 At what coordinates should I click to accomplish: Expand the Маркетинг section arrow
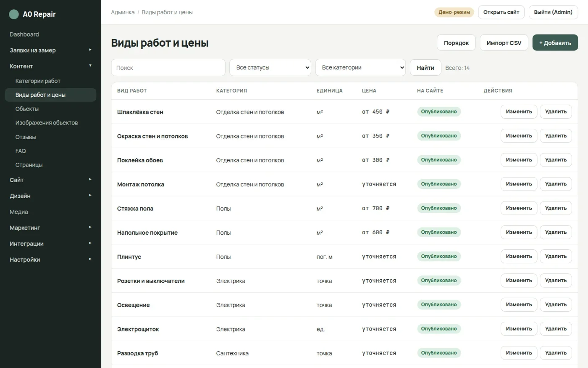pyautogui.click(x=90, y=227)
